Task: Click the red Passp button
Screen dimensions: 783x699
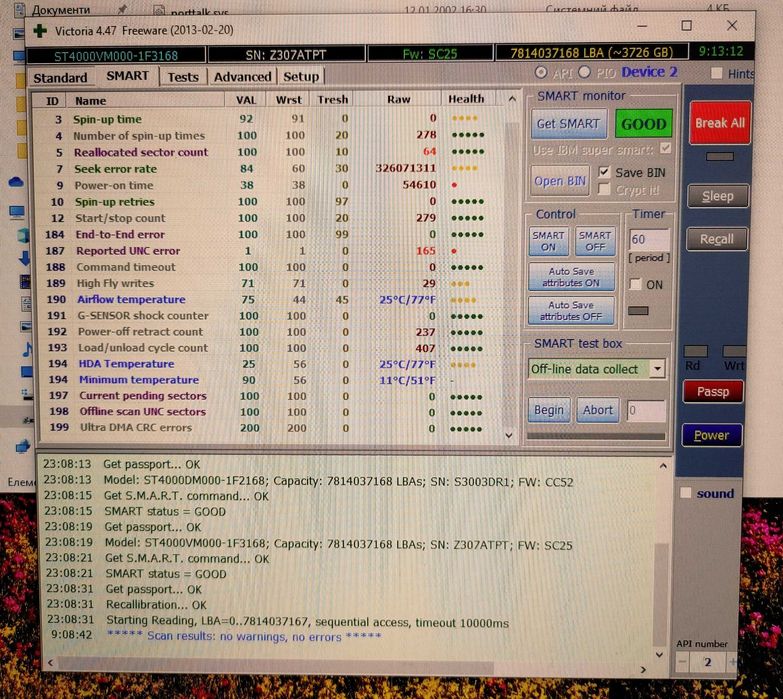Action: point(713,391)
